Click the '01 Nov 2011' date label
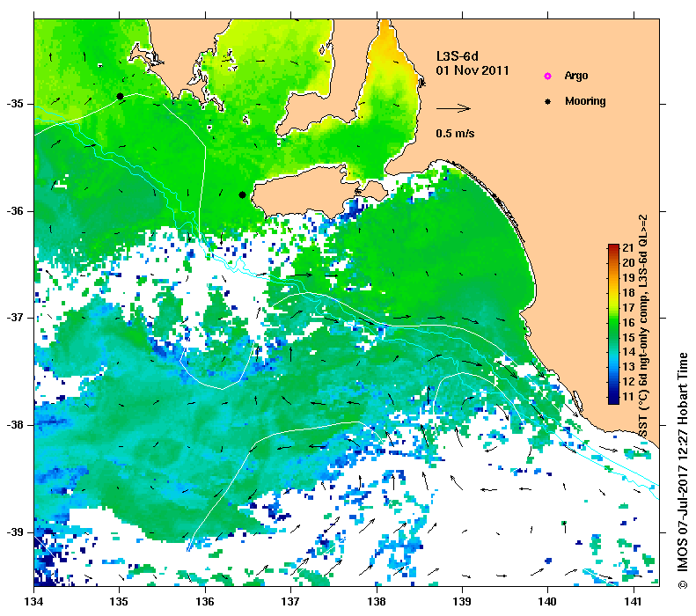 point(473,70)
